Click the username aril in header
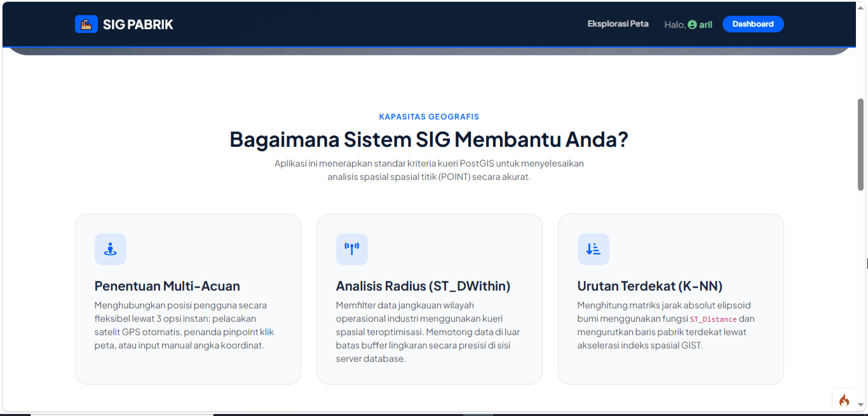This screenshot has width=868, height=416. pos(705,25)
